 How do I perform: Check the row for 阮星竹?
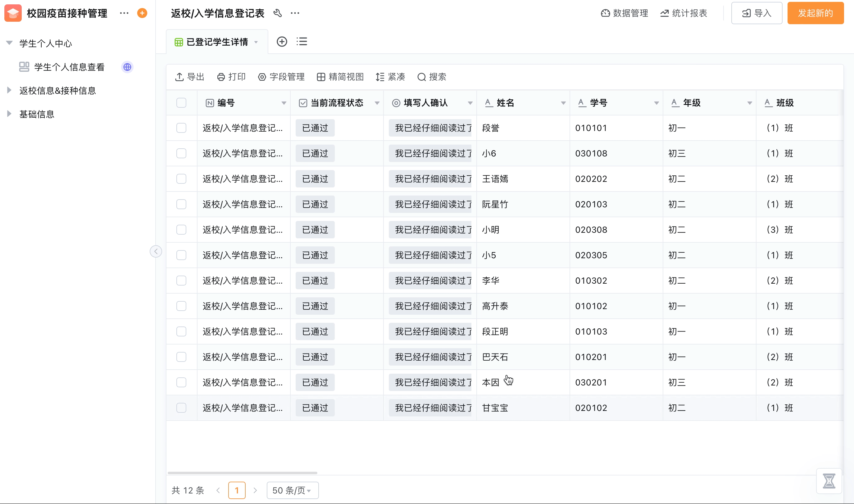click(x=181, y=204)
